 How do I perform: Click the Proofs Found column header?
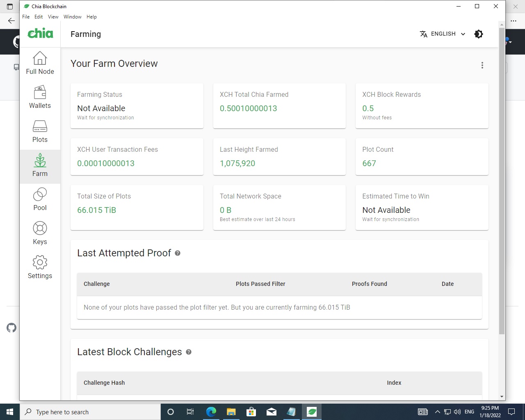point(370,284)
